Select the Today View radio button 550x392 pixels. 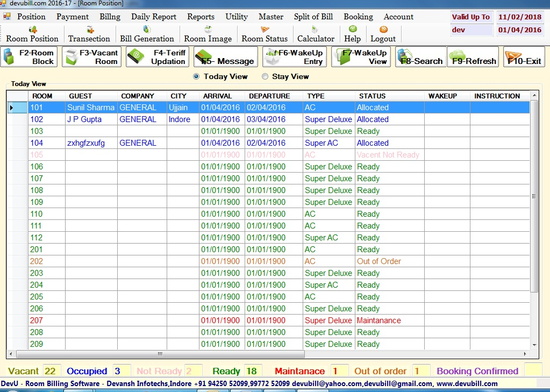tap(196, 76)
